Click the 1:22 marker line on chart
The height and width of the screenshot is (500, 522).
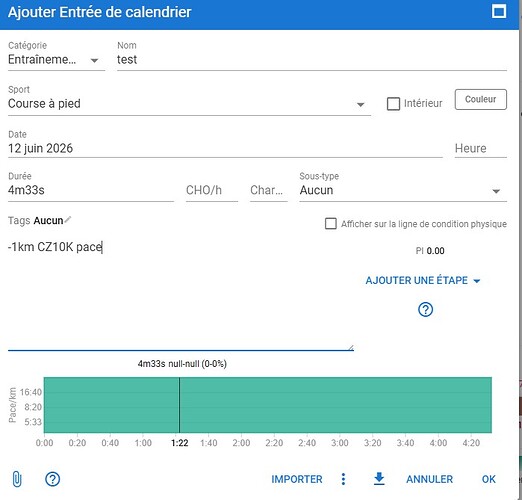[179, 405]
